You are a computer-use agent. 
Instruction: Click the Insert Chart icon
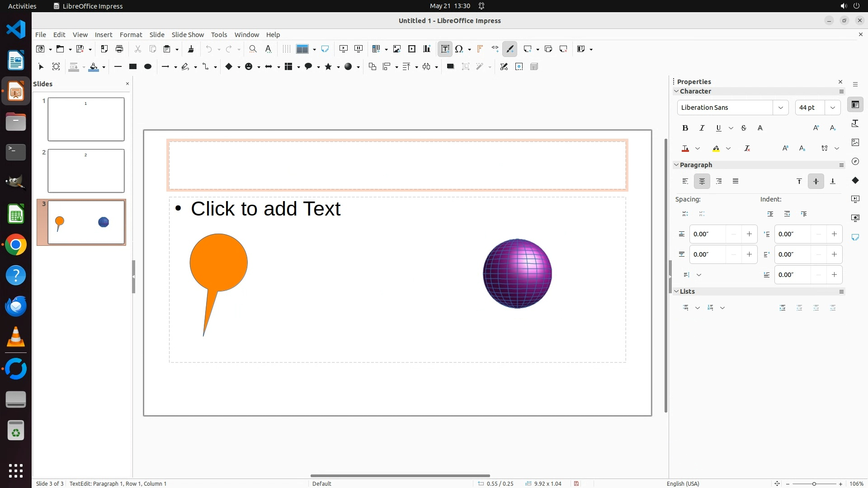tap(427, 49)
